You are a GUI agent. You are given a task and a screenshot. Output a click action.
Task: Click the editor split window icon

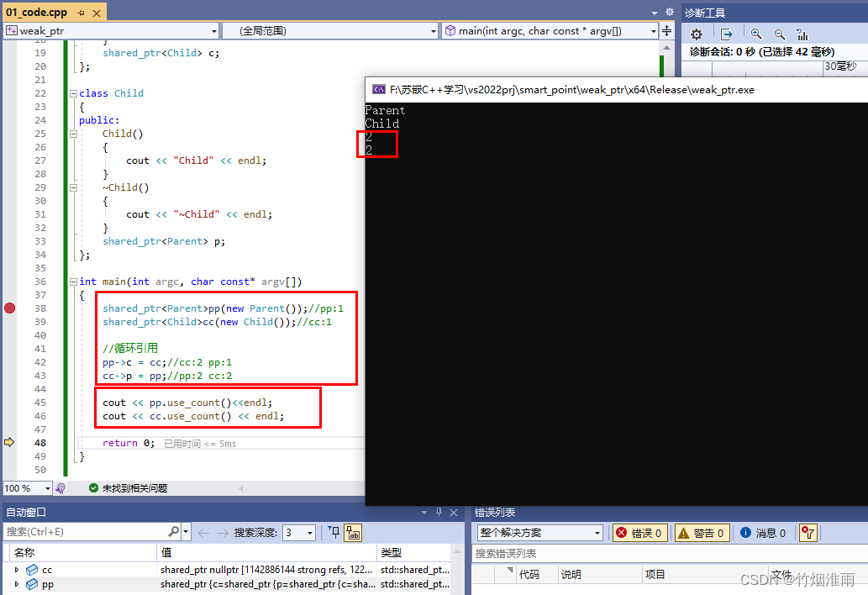click(667, 31)
